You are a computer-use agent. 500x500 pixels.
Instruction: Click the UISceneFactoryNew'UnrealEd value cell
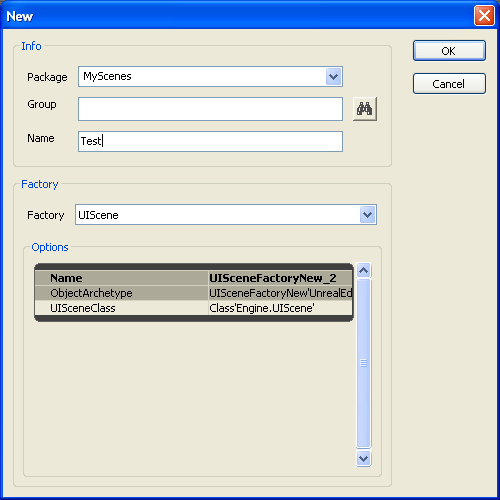tap(280, 293)
